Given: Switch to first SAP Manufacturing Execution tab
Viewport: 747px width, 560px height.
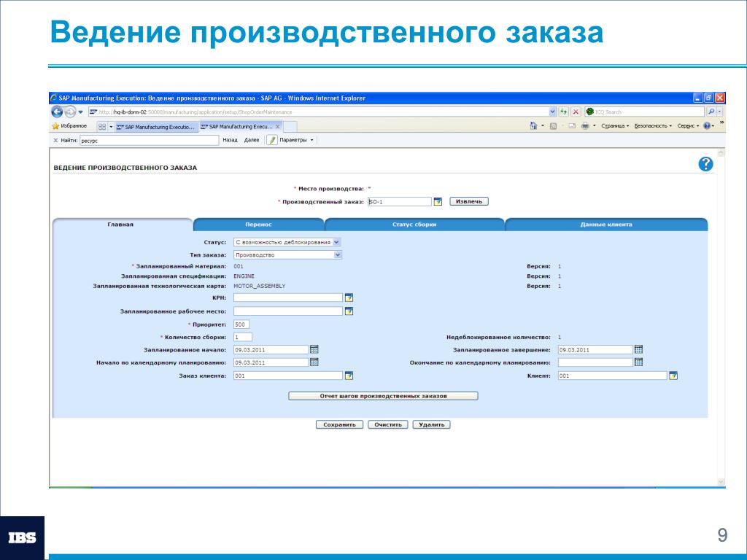Looking at the screenshot, I should click(x=156, y=127).
